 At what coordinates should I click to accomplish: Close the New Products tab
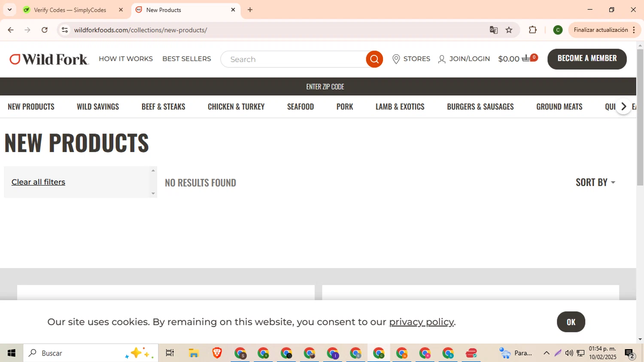pos(233,9)
